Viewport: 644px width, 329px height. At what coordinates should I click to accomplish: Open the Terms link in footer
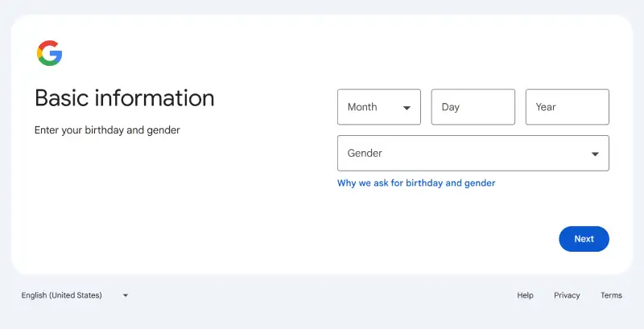[611, 295]
